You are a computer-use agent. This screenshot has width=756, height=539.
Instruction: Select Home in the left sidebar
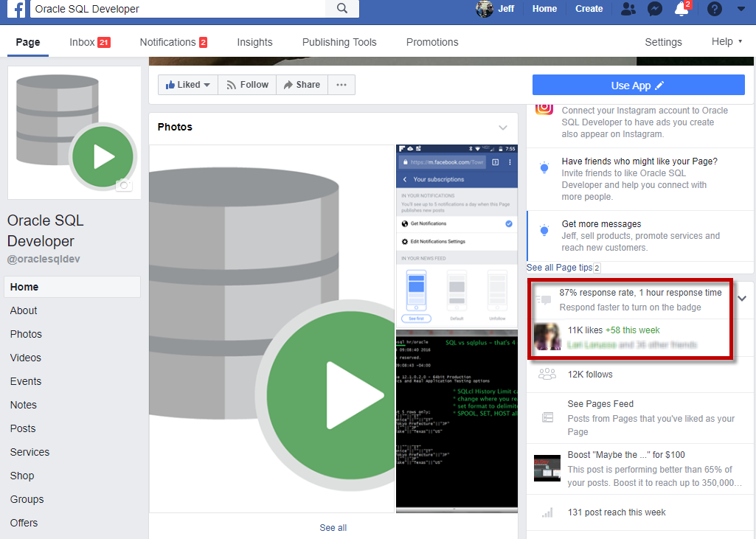(72, 287)
